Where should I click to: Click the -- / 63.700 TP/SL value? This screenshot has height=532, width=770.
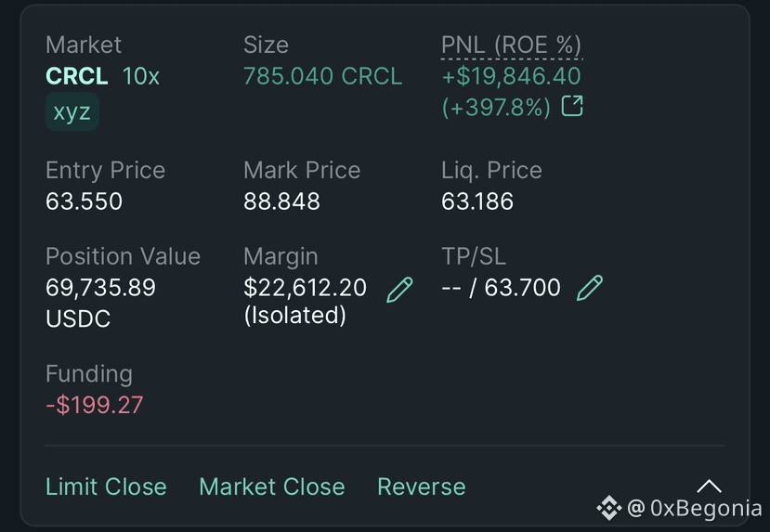point(501,287)
